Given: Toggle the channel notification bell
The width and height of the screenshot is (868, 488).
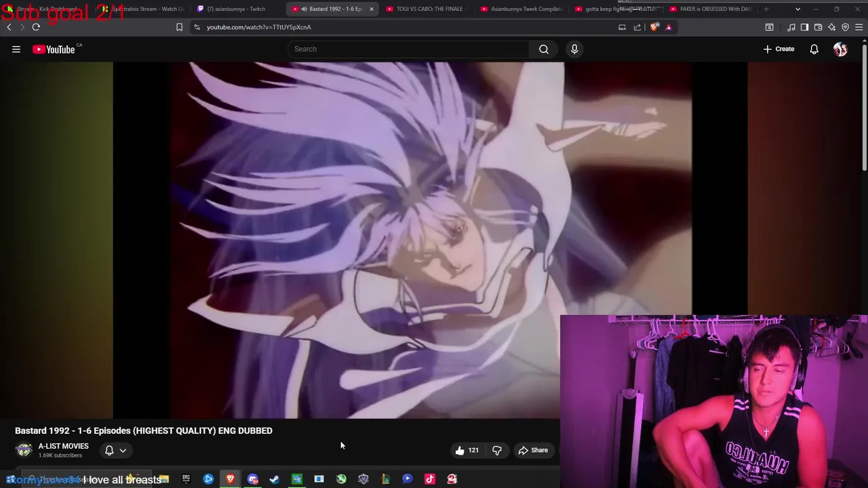Looking at the screenshot, I should coord(109,450).
